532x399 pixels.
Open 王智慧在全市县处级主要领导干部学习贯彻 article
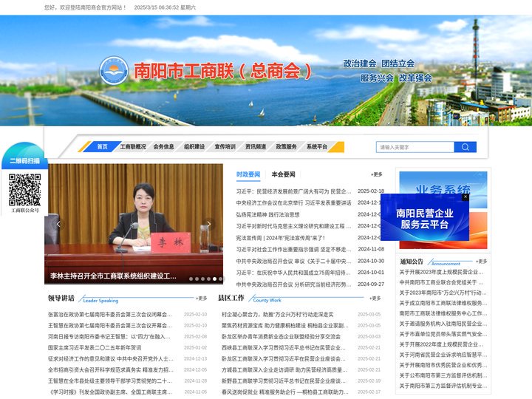point(109,381)
